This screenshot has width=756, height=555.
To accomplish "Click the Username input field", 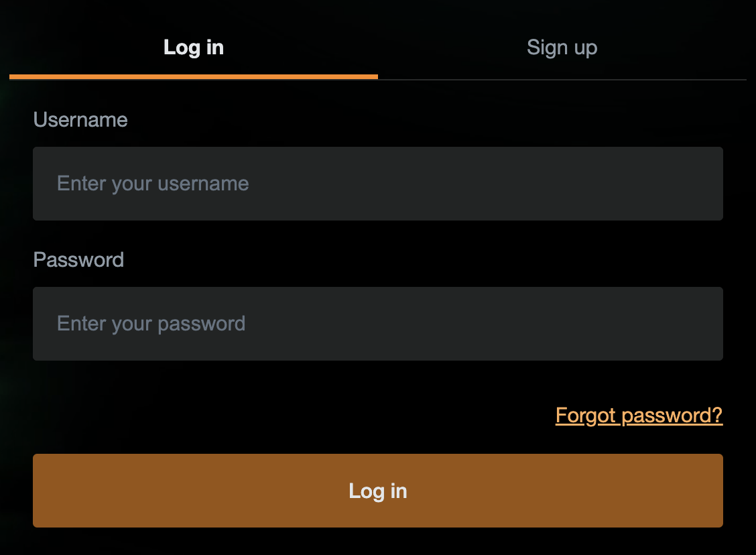I will click(x=378, y=184).
